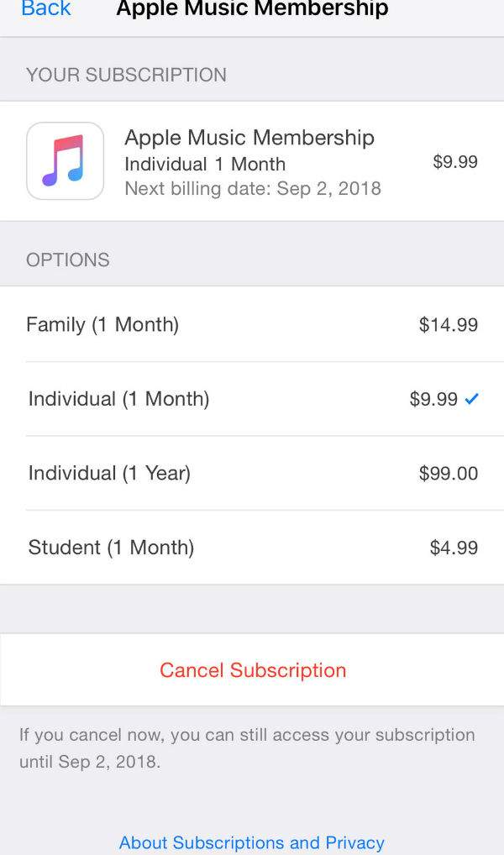This screenshot has height=855, width=504.
Task: Click the current subscription's $9.99 price
Action: tap(454, 161)
